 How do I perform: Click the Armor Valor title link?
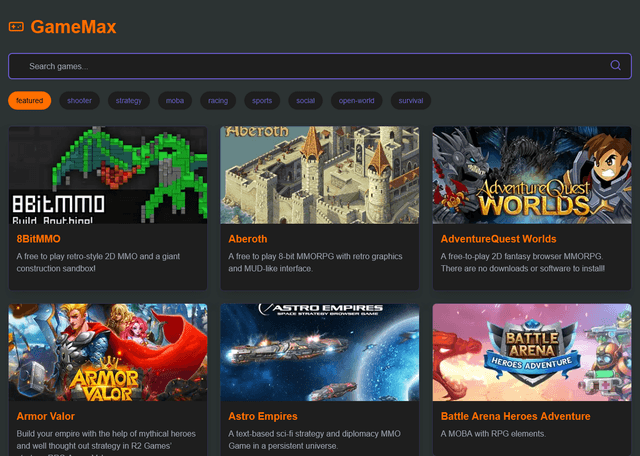pyautogui.click(x=46, y=416)
